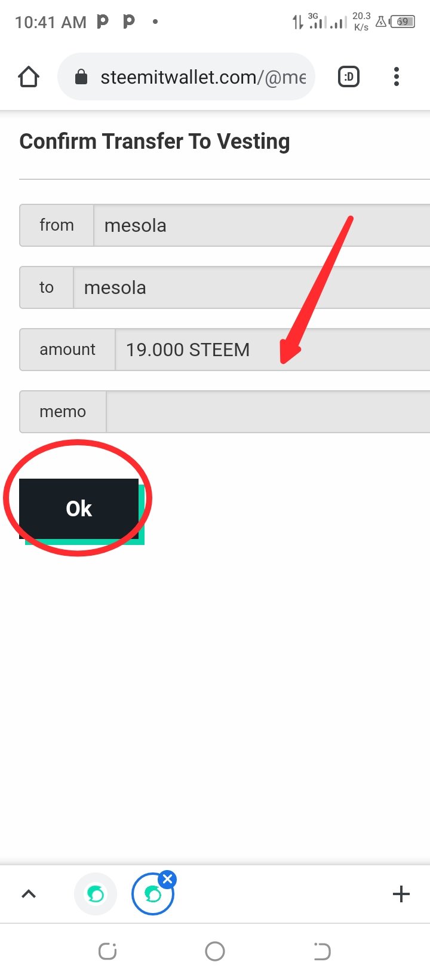Screen dimensions: 430x980
Task: Add a new tab with plus icon
Action: 401,894
